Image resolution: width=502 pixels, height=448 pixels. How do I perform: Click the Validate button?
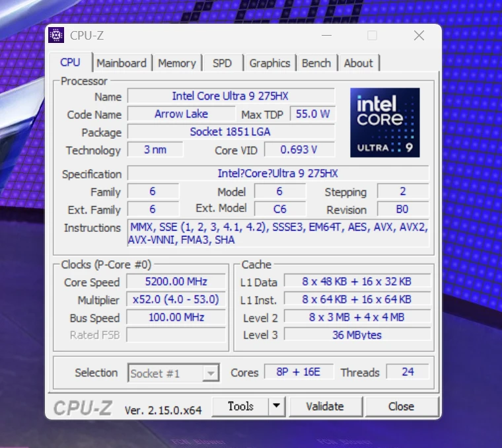click(324, 406)
